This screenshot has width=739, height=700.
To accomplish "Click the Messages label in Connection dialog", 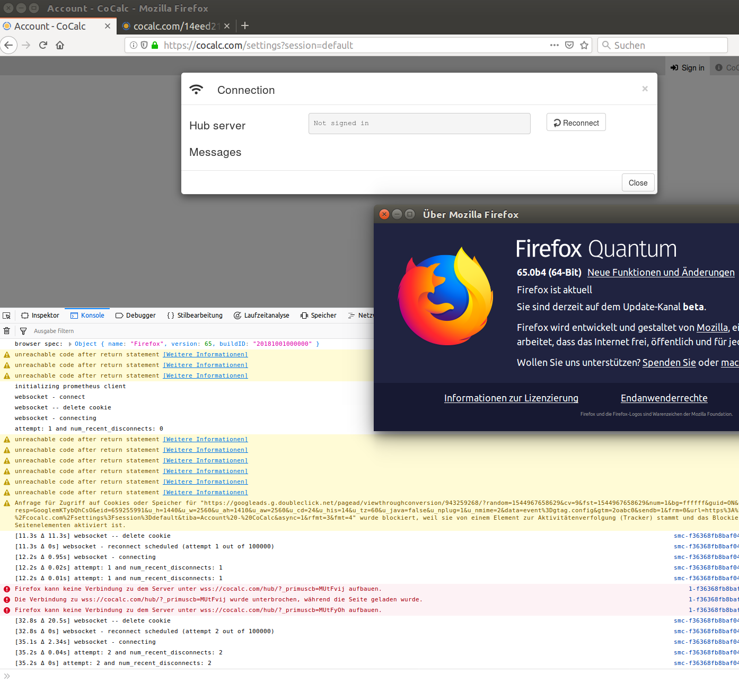I will tap(215, 152).
